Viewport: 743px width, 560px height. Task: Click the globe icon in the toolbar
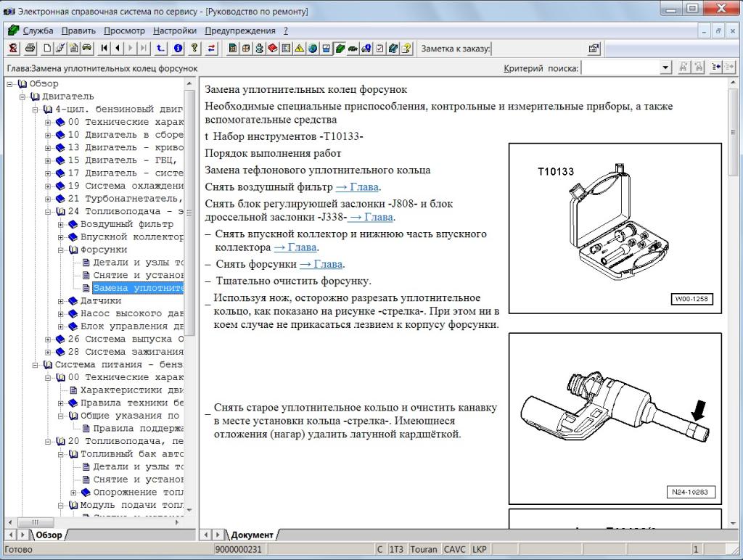coord(313,49)
